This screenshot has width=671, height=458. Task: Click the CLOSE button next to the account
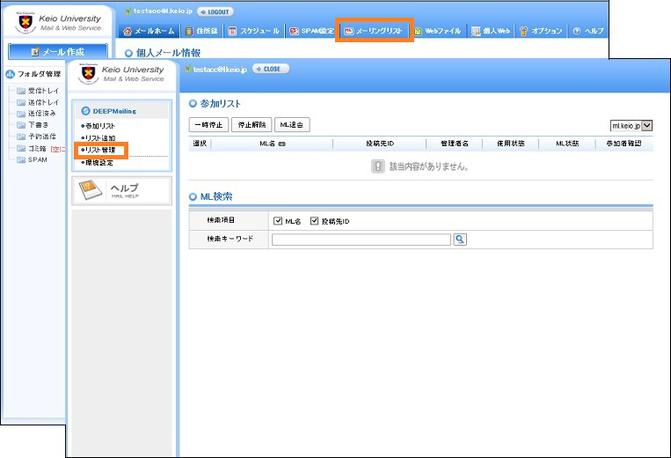point(272,69)
